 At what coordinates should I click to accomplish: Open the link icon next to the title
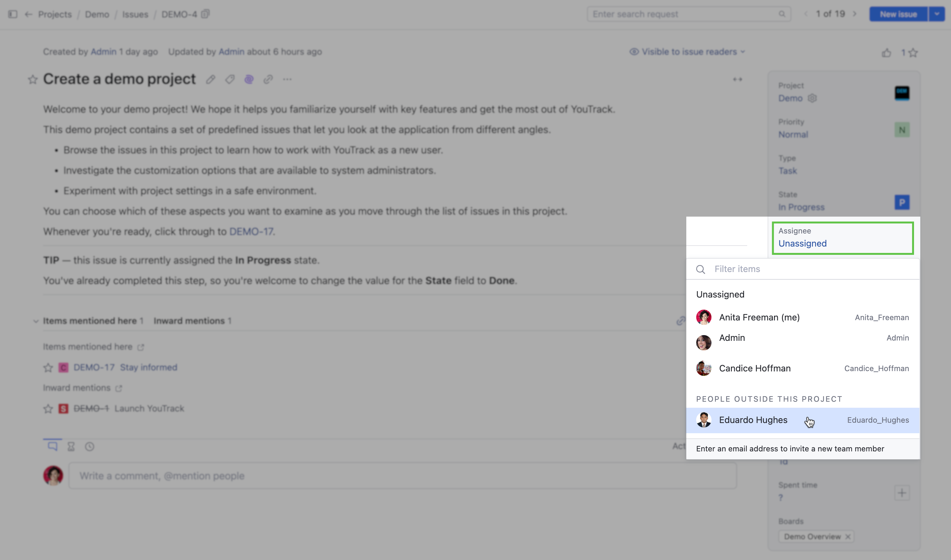click(x=268, y=79)
